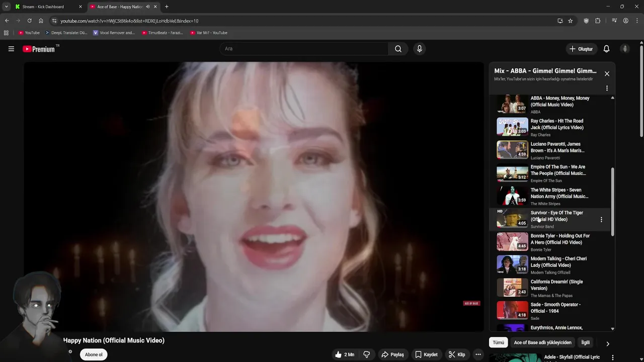View site information icon in address bar

54,21
